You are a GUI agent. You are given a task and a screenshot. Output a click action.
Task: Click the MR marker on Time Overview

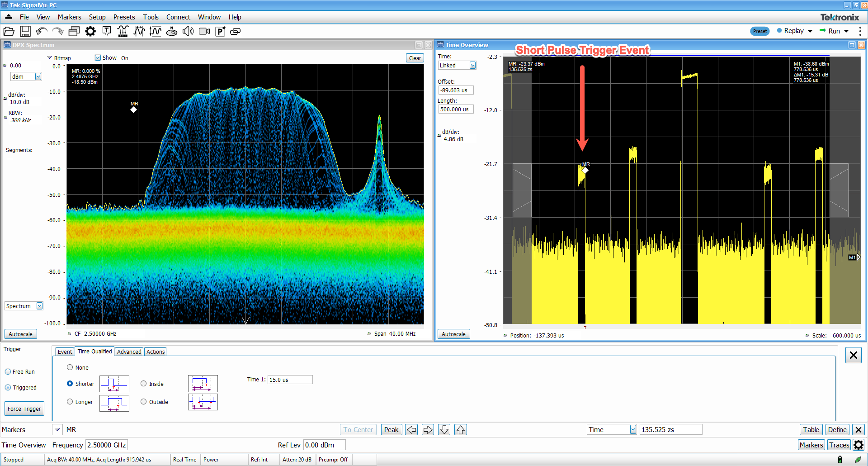point(585,171)
